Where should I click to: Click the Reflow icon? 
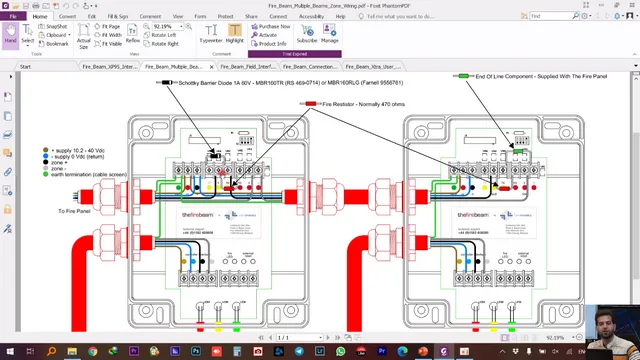click(x=132, y=34)
